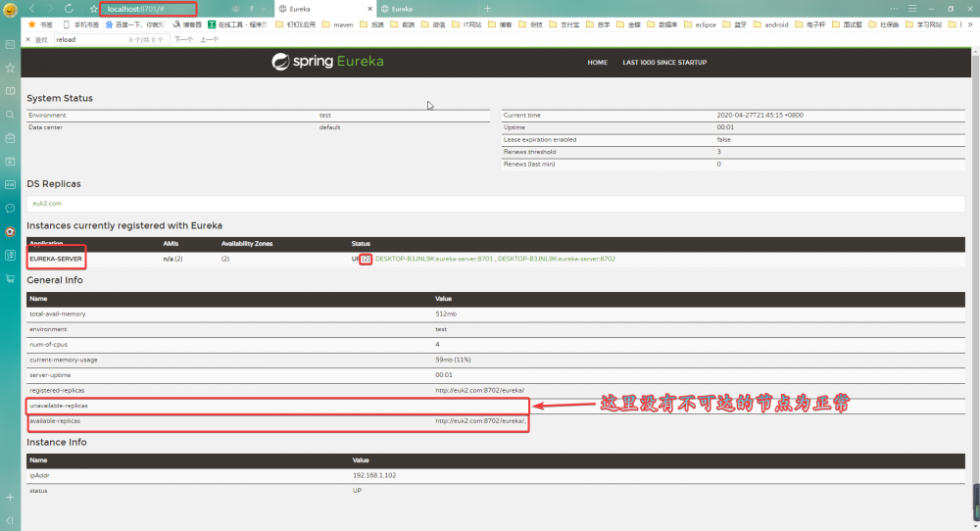
Task: Close the find bar
Action: point(28,39)
